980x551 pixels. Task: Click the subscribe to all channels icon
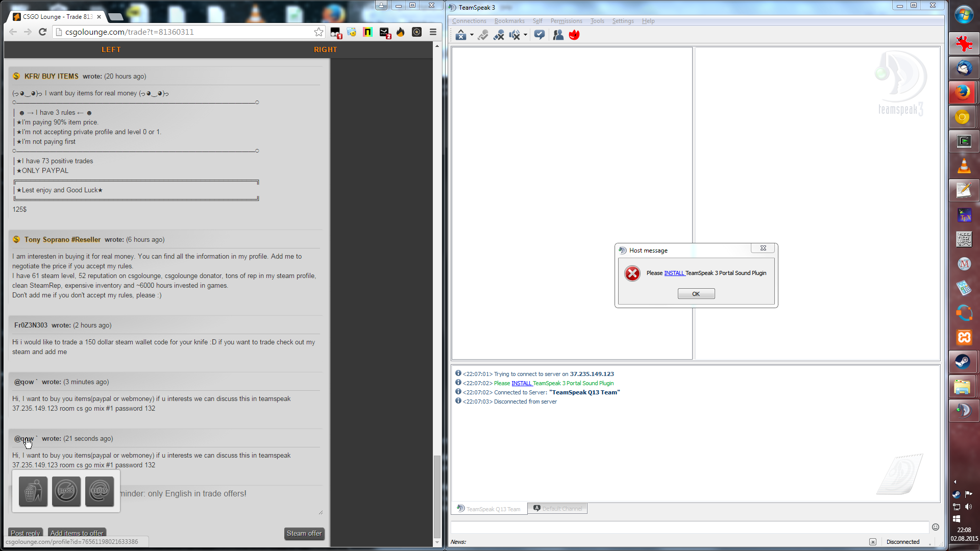(540, 35)
